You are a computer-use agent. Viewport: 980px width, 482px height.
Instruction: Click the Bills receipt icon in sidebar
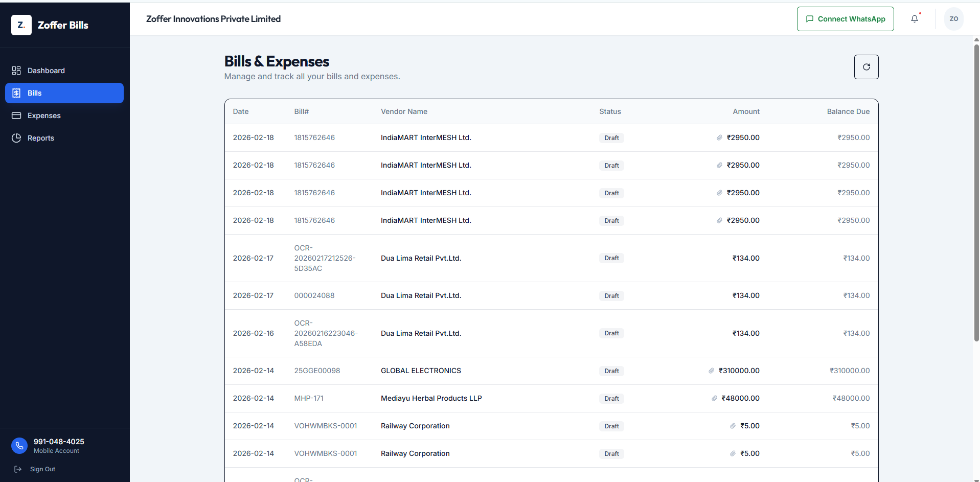[17, 93]
